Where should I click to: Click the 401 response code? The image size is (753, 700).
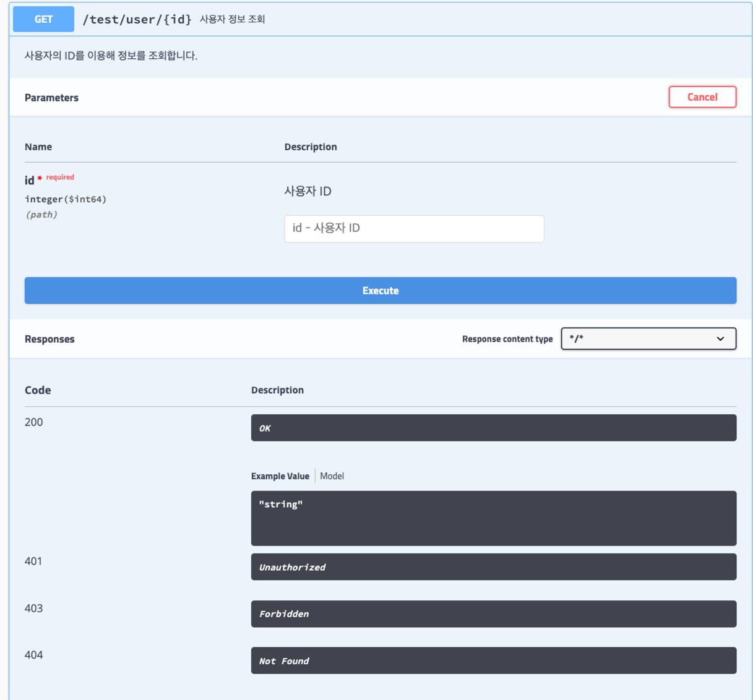point(33,561)
